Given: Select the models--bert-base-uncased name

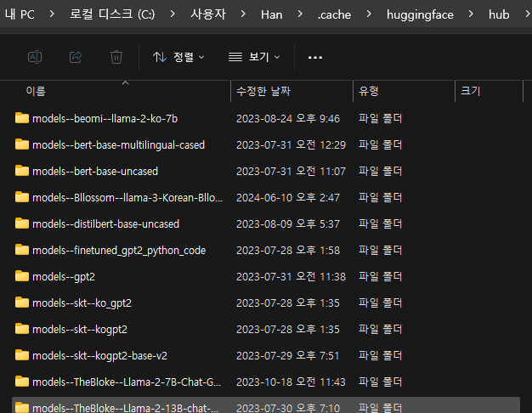Looking at the screenshot, I should click(x=95, y=172).
